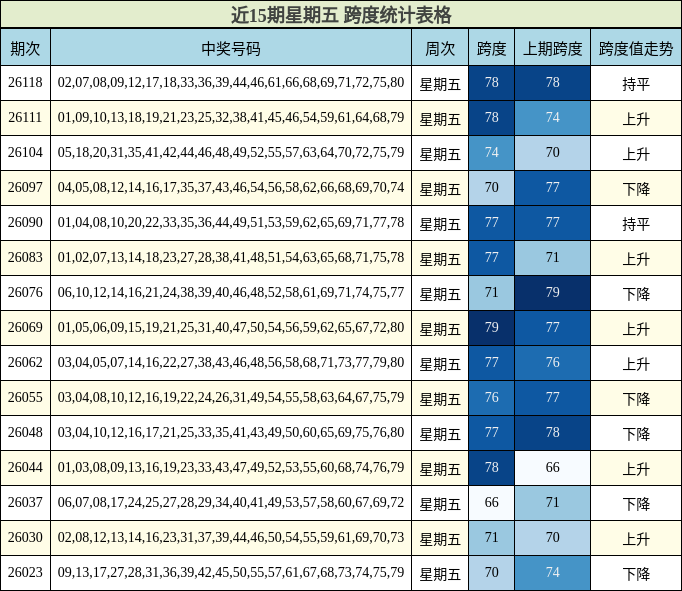682x591 pixels.
Task: Select period number 26069
Action: [25, 327]
